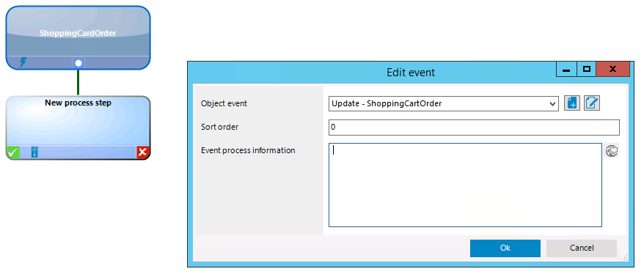The height and width of the screenshot is (277, 644).
Task: Close the Edit event dialog
Action: [612, 70]
